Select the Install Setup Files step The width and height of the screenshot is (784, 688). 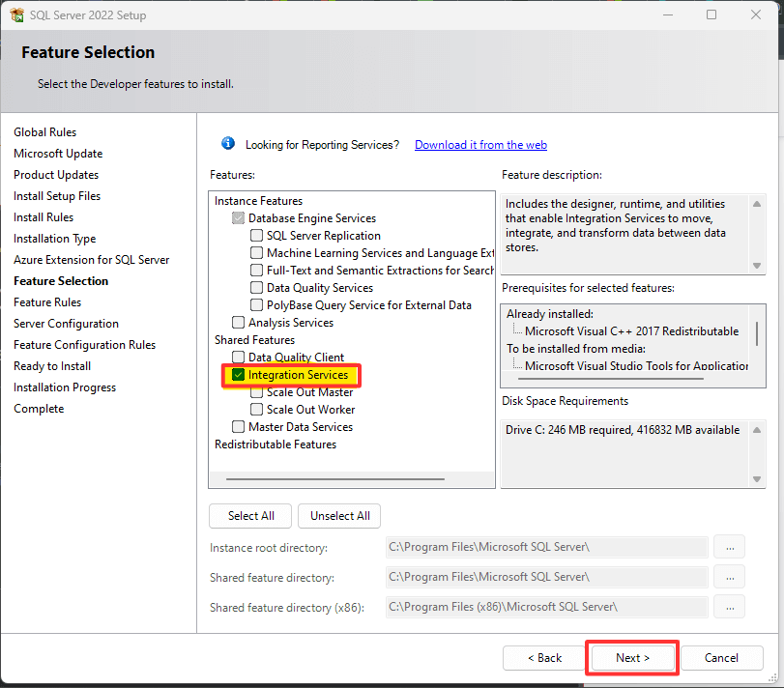click(57, 196)
